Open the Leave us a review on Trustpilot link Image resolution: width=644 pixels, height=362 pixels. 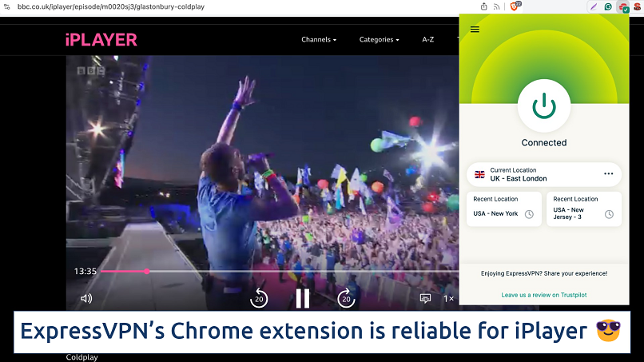pos(544,295)
